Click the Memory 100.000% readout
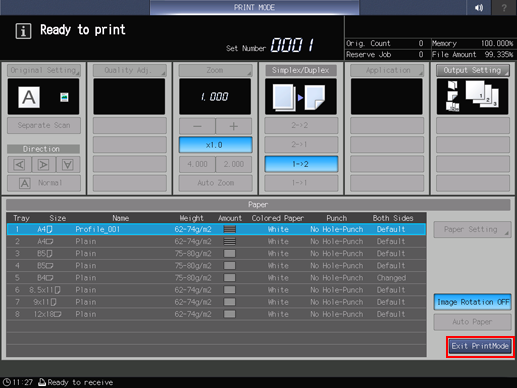The height and width of the screenshot is (388, 517). pos(473,43)
